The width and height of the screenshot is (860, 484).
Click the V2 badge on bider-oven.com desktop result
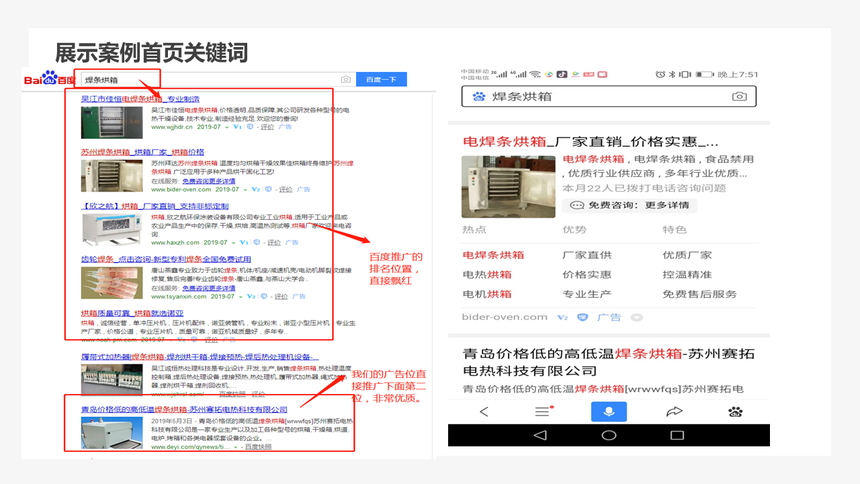[x=256, y=189]
